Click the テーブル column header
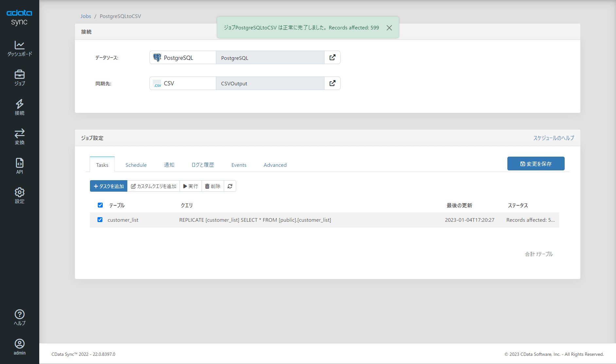Viewport: 616px width, 364px height. pos(117,205)
